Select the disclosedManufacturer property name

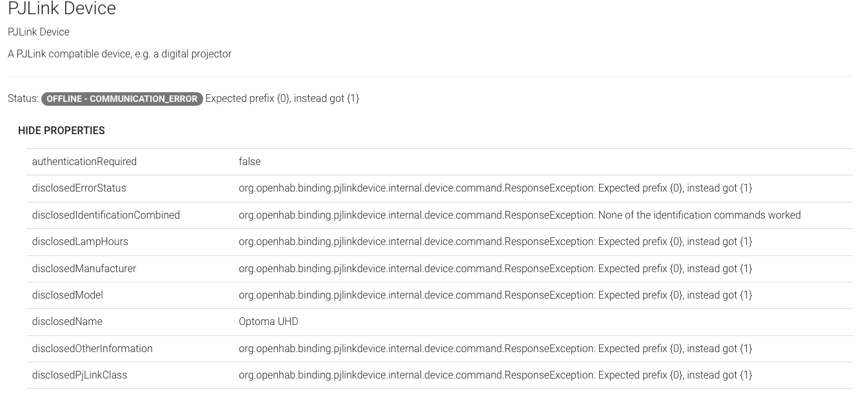(84, 268)
